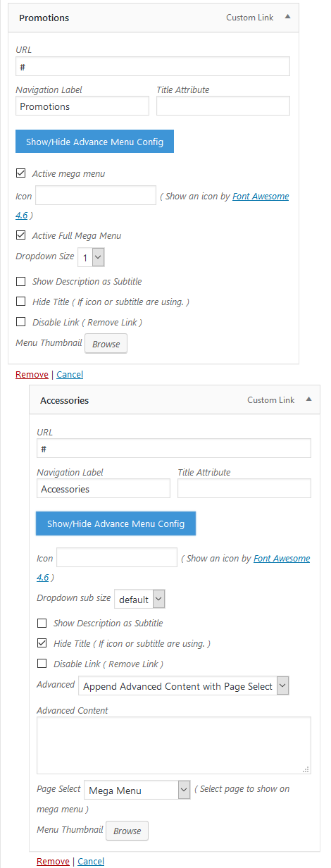Viewport: 331px width, 868px height.
Task: Toggle Active Full Mega Menu checkbox
Action: [x=20, y=235]
